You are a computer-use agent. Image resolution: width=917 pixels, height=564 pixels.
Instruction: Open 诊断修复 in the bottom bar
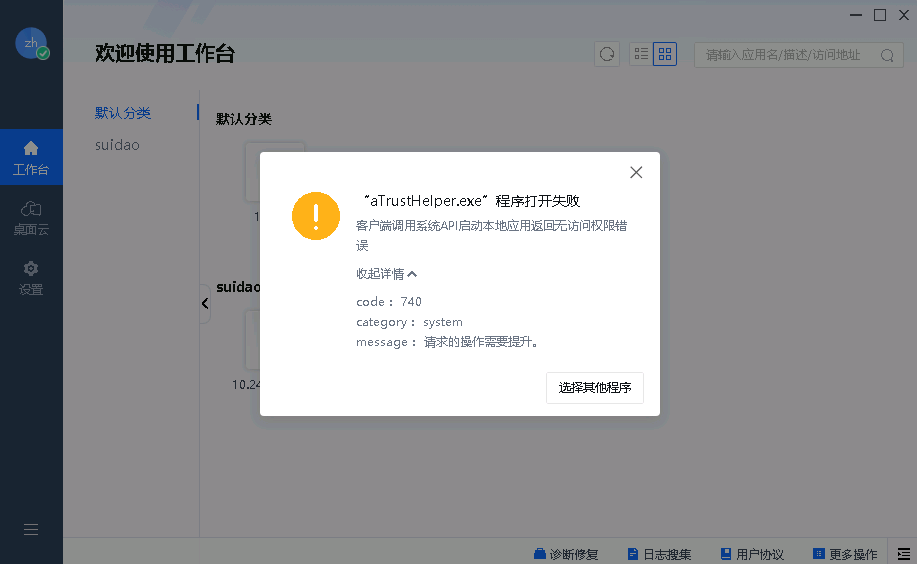point(566,554)
